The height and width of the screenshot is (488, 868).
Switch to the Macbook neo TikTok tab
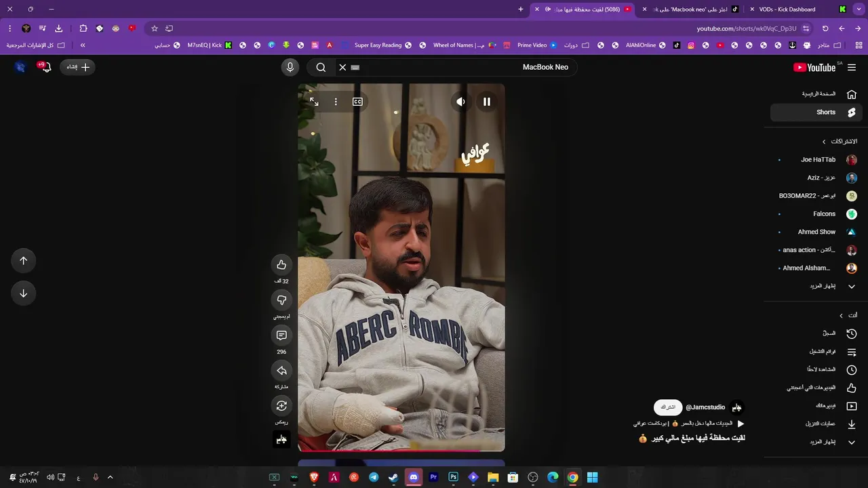pos(690,9)
